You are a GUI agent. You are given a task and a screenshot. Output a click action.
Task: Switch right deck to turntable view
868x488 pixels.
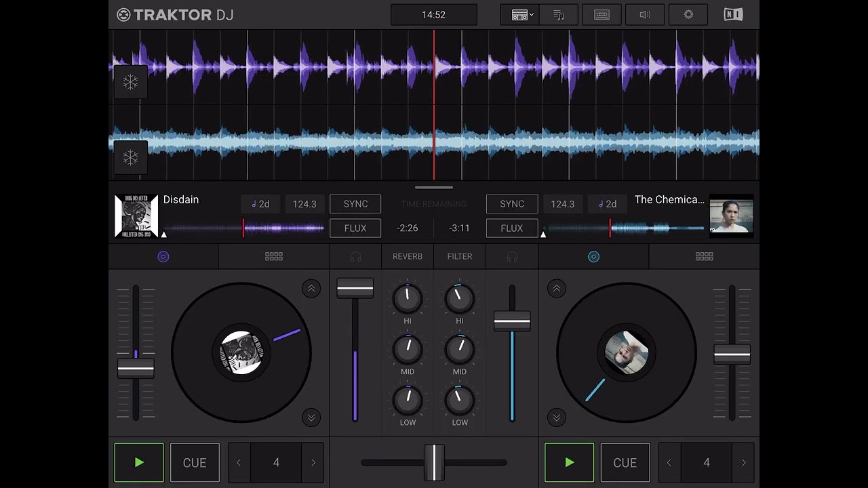(593, 257)
